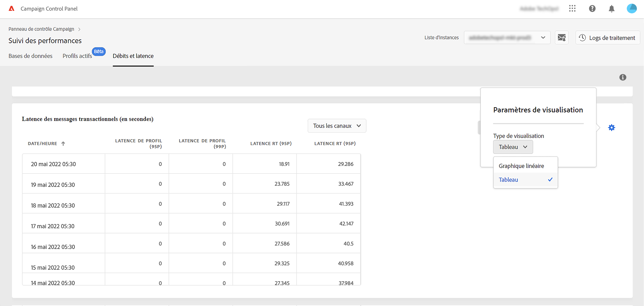Expand the Tous les canaux dropdown
Screen dimensions: 644x306
click(x=337, y=126)
